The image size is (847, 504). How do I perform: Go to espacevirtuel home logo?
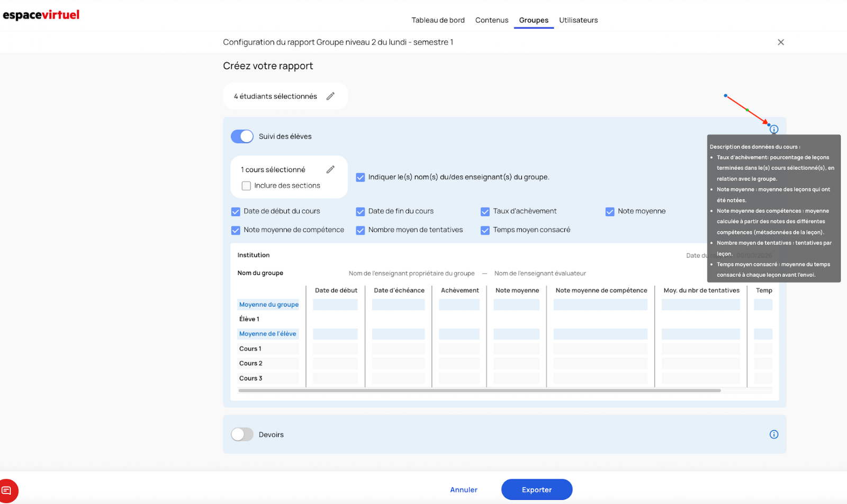41,15
